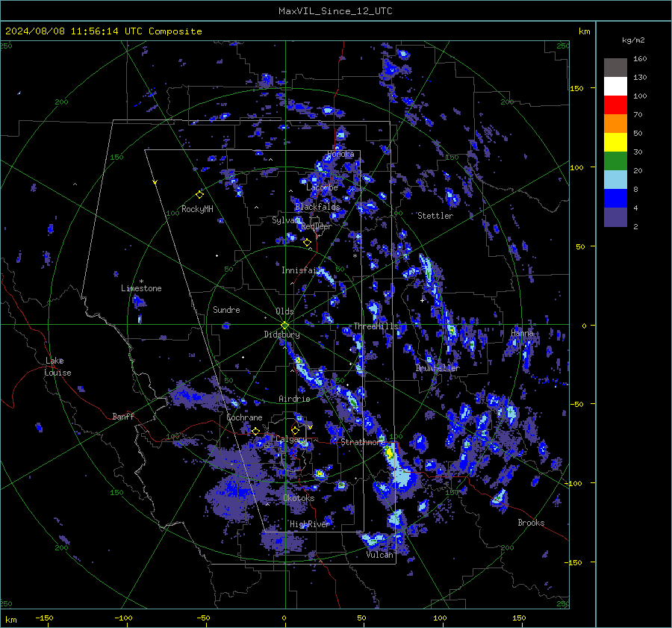Image resolution: width=672 pixels, height=628 pixels.
Task: Click the yellow diamond radar-center marker at Didsbury
Action: tap(284, 326)
